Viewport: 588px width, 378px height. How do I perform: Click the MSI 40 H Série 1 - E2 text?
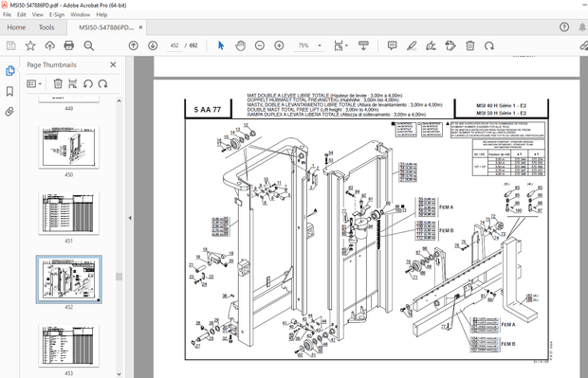502,106
